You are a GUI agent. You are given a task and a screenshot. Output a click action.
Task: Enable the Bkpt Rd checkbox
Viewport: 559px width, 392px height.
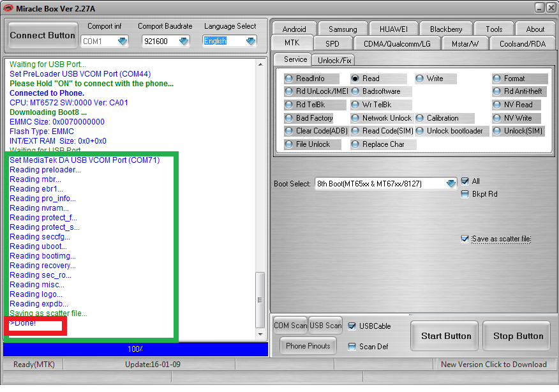point(465,194)
